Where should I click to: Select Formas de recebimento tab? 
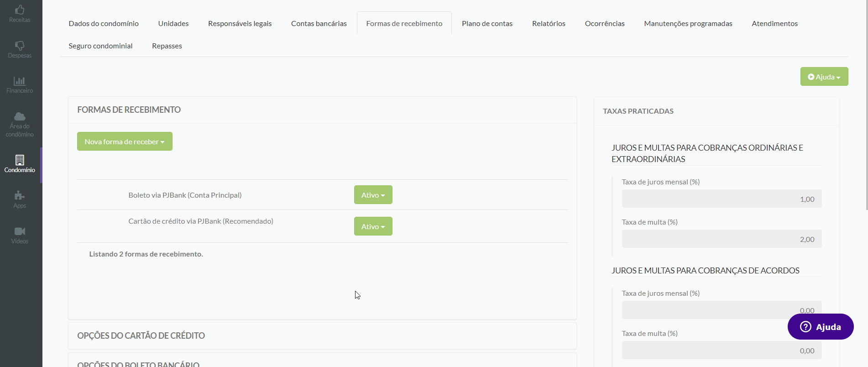404,23
